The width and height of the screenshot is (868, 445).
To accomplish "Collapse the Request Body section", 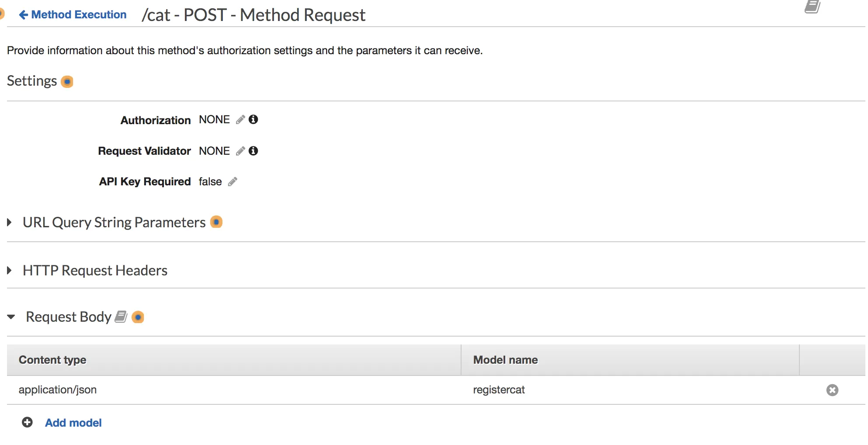I will pyautogui.click(x=11, y=317).
